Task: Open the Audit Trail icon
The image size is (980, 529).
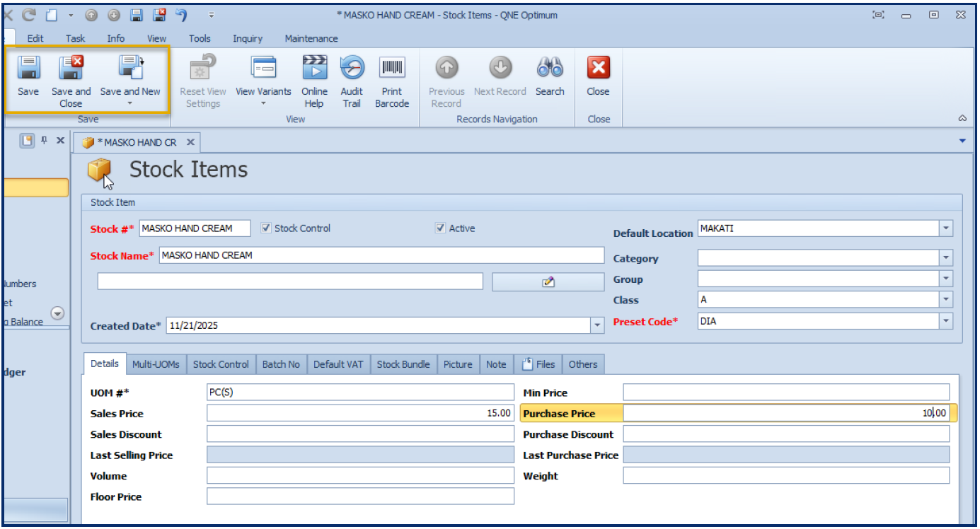Action: pyautogui.click(x=352, y=68)
